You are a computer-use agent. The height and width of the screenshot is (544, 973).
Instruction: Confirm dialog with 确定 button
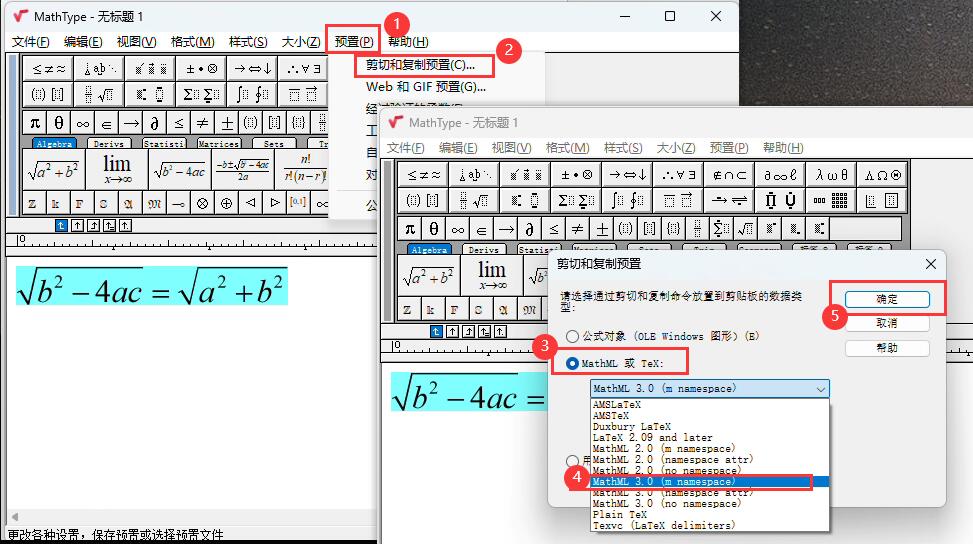pyautogui.click(x=887, y=299)
